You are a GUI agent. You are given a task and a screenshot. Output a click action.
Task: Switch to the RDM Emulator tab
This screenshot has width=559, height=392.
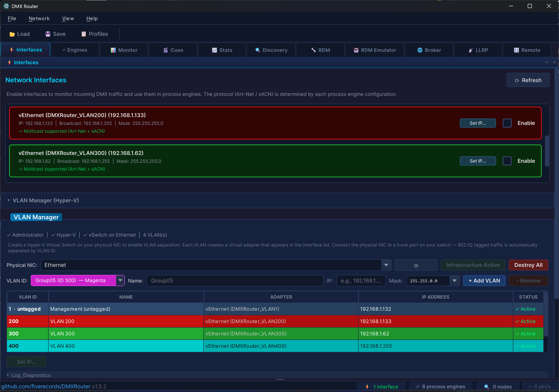(x=375, y=50)
